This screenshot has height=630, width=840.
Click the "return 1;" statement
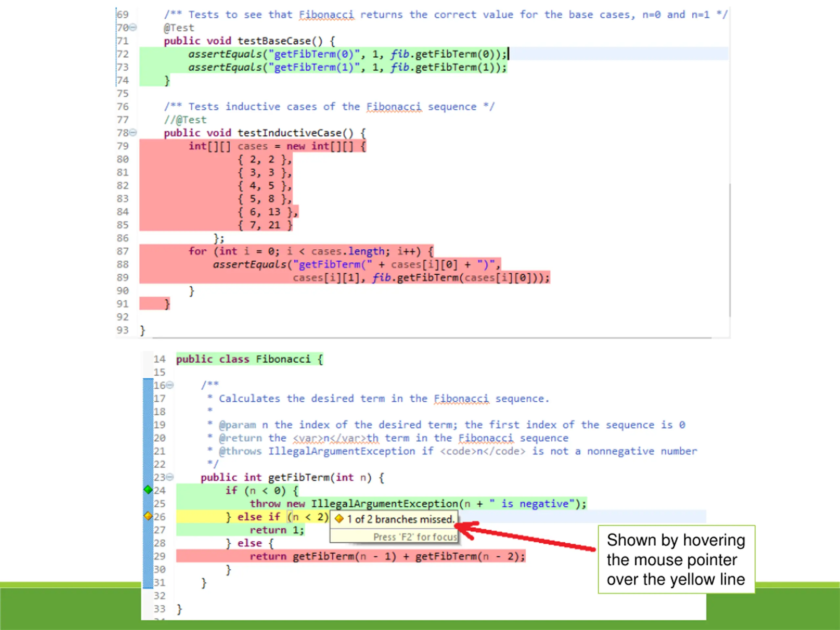coord(277,530)
